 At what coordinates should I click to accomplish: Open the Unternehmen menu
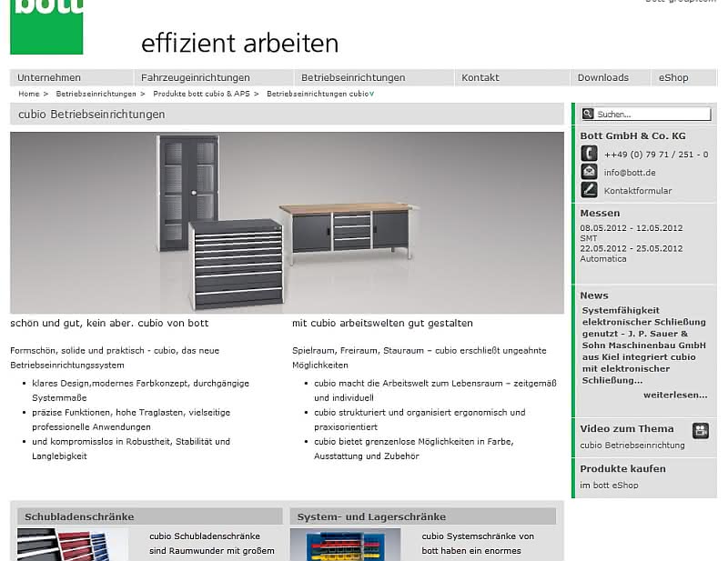pyautogui.click(x=49, y=77)
